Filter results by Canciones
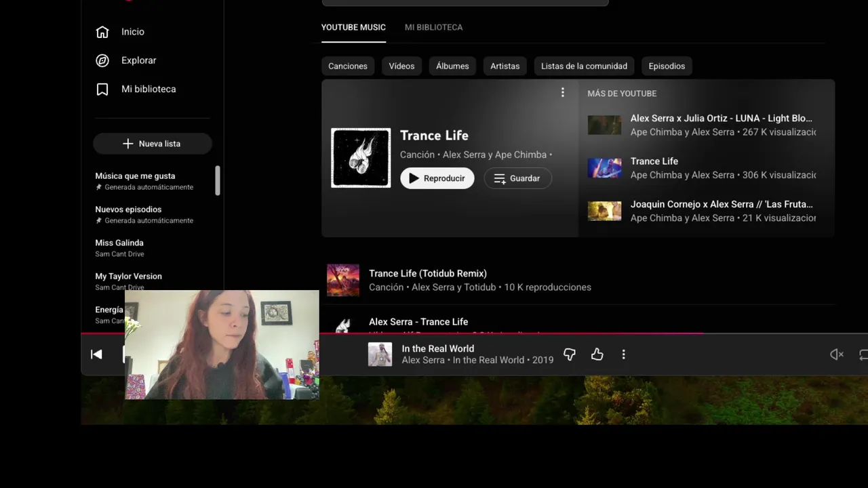The height and width of the screenshot is (488, 868). [x=348, y=66]
